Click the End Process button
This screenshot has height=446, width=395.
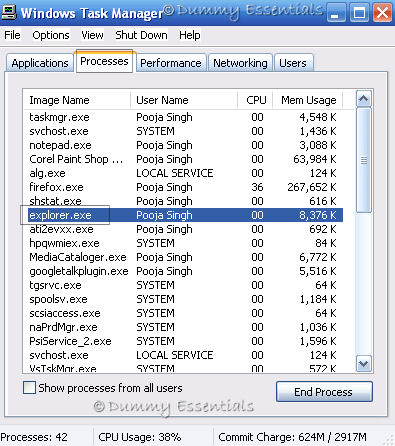pyautogui.click(x=324, y=392)
